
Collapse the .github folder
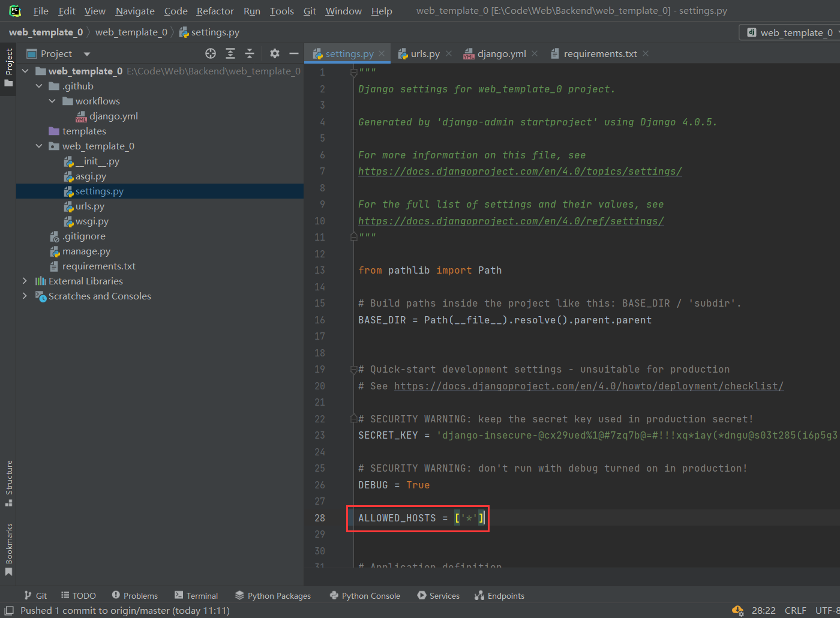coord(39,86)
